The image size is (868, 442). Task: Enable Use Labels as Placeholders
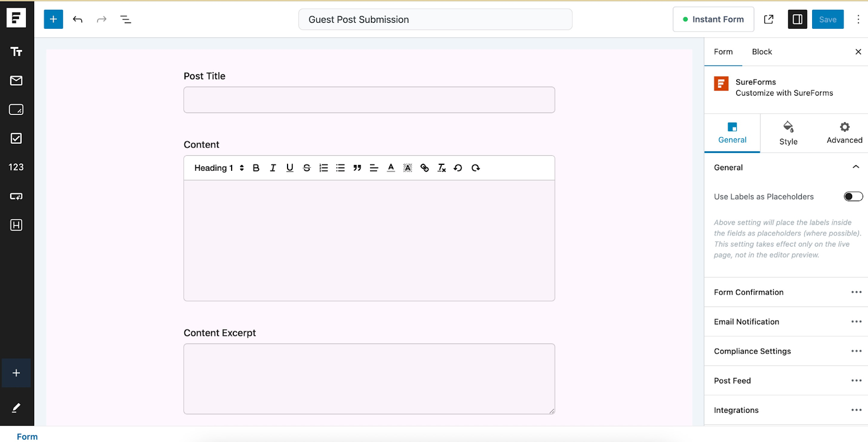852,196
